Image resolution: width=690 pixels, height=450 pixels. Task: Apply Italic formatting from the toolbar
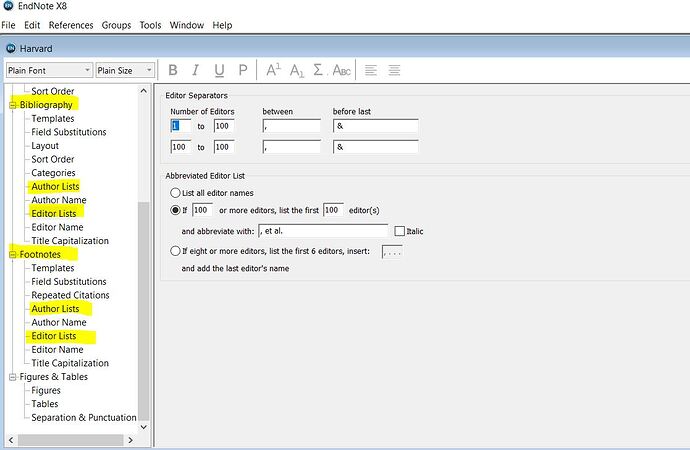[x=195, y=70]
